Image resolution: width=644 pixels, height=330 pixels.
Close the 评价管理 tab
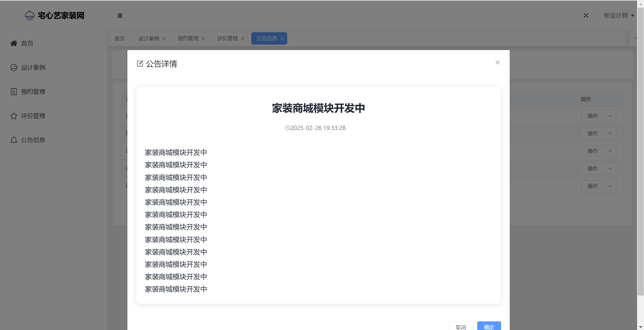[243, 38]
